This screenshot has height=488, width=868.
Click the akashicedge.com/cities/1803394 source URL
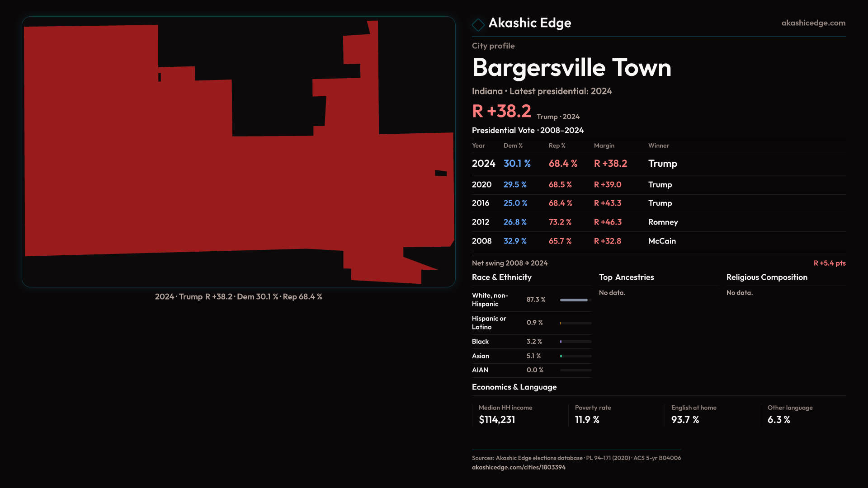519,467
